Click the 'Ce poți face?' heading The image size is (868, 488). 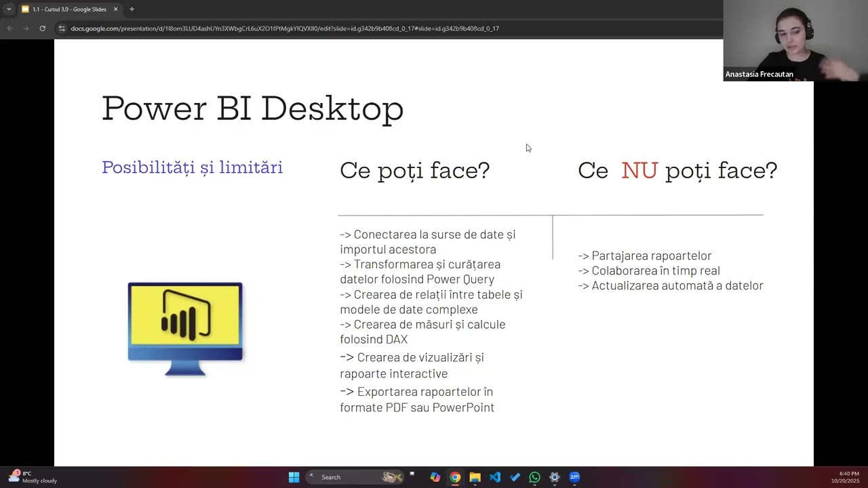pyautogui.click(x=415, y=171)
